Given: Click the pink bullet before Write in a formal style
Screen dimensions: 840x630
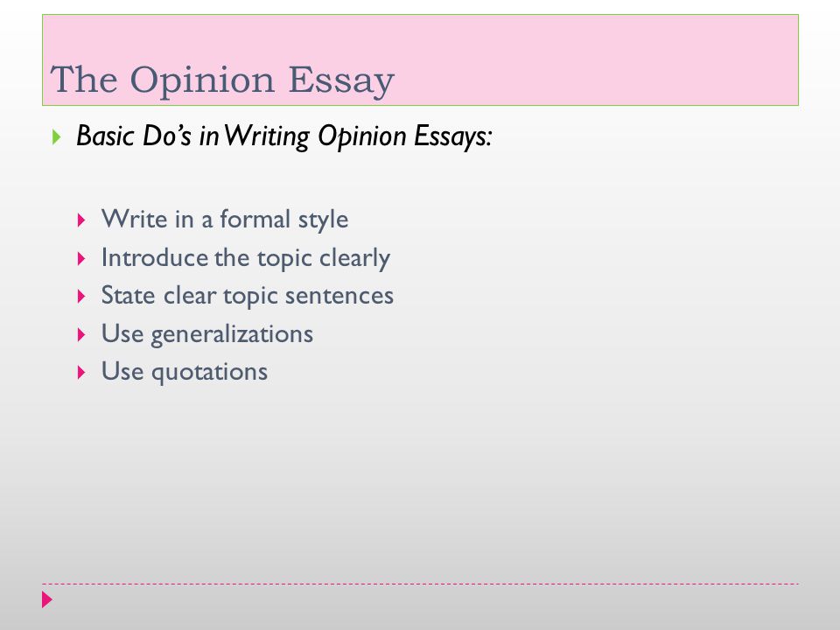Looking at the screenshot, I should [81, 220].
